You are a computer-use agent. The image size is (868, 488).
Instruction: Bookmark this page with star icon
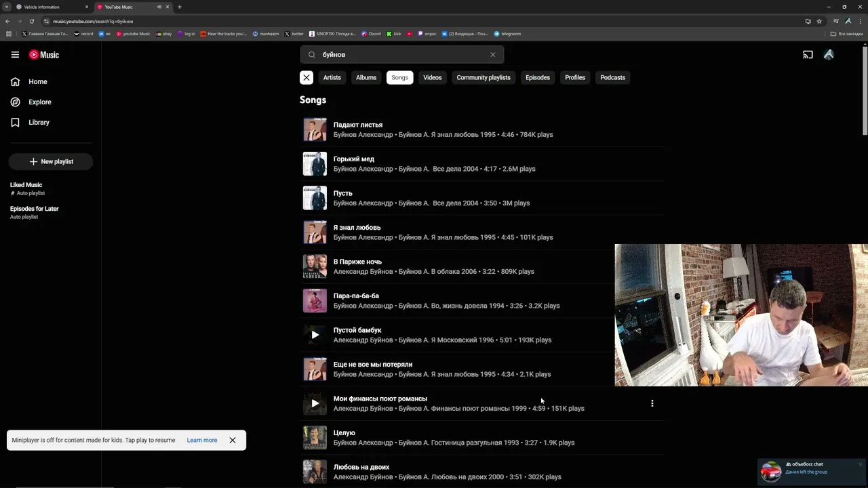(x=819, y=21)
